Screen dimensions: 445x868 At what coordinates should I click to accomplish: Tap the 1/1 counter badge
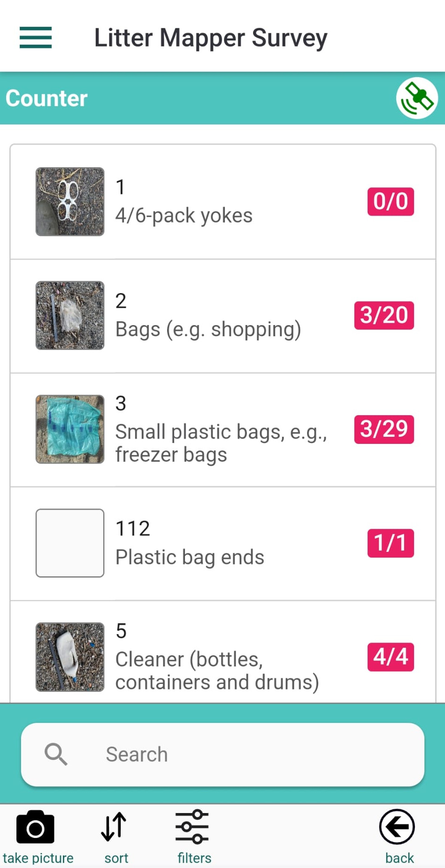pos(391,543)
